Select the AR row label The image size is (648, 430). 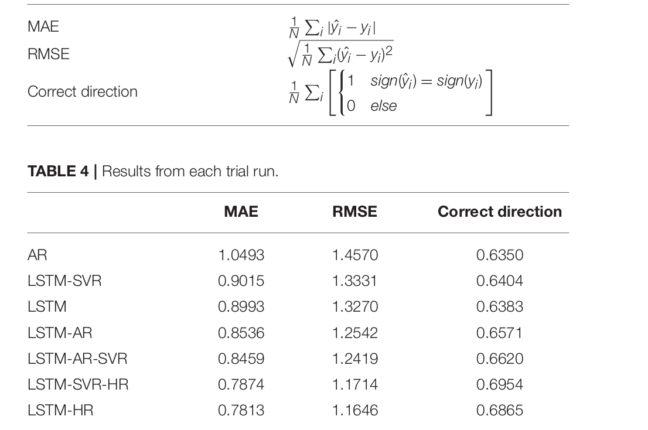(37, 255)
